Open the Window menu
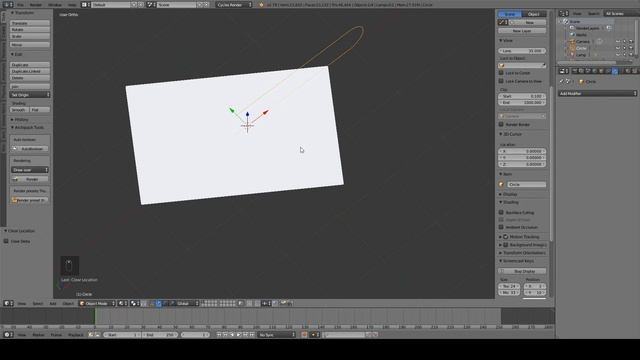 tap(55, 4)
